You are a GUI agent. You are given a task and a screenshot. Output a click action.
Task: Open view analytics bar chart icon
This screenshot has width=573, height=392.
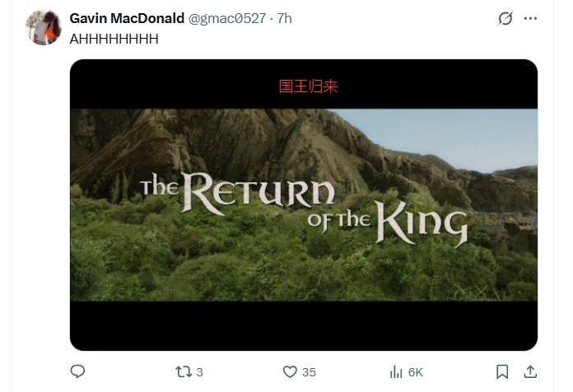click(x=396, y=371)
